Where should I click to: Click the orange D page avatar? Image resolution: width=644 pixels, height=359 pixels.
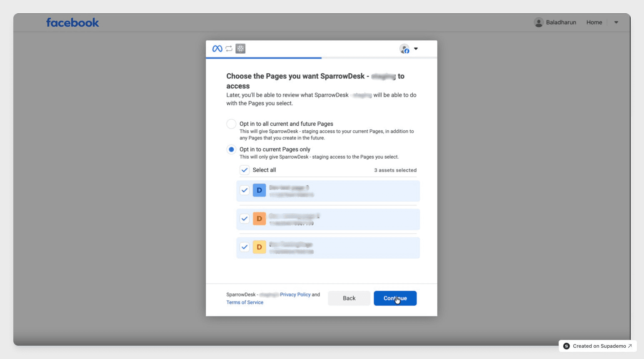point(259,219)
